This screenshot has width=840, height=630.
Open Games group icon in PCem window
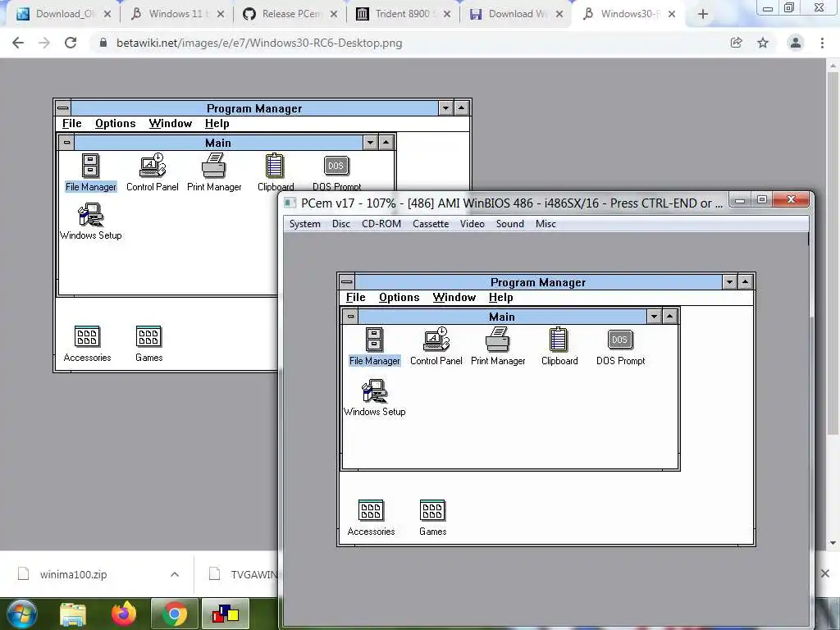(x=432, y=517)
